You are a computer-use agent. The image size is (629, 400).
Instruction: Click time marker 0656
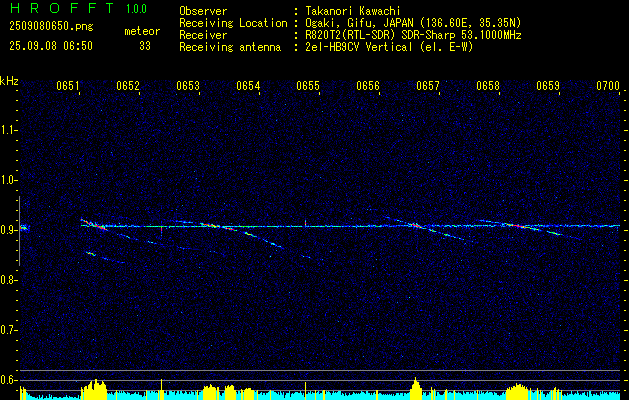click(368, 86)
